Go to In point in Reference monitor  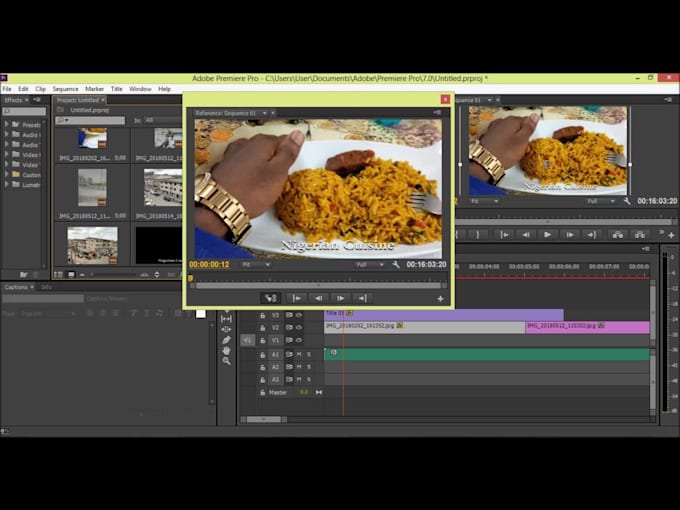(x=297, y=298)
